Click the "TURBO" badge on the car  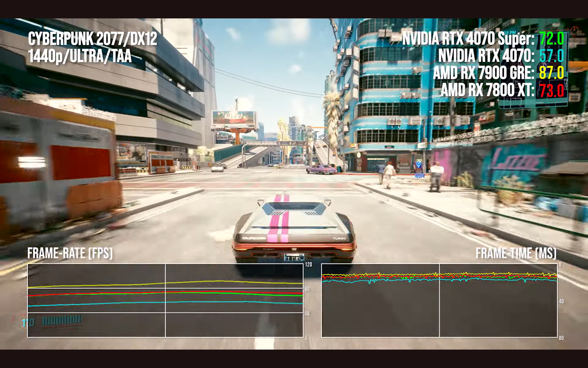pos(339,238)
